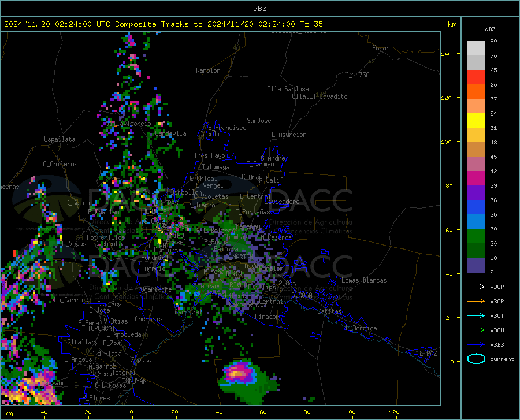
Task: Select the magenta swatch in dBZ legend
Action: (x=476, y=179)
